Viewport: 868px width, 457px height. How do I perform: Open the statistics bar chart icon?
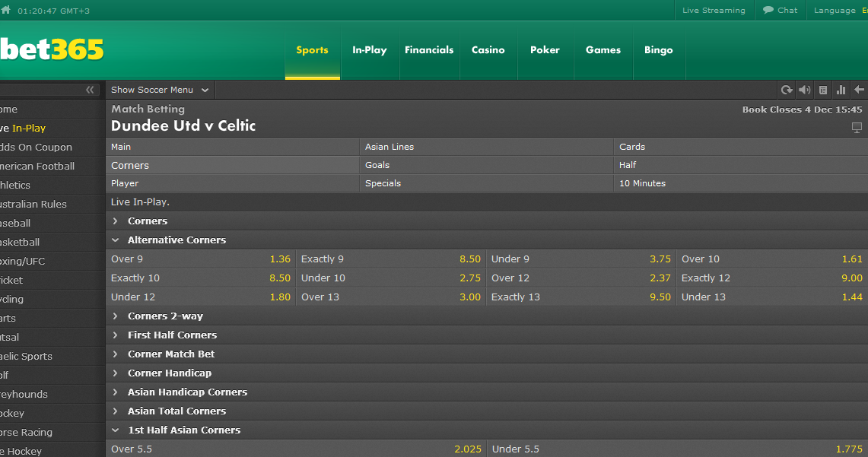(x=841, y=90)
